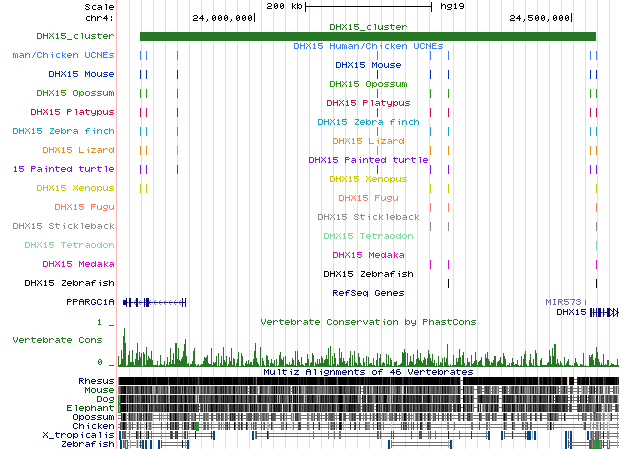620x449 pixels.
Task: Click the Multiz Alignments of 46 Vertebrates title
Action: pos(368,372)
